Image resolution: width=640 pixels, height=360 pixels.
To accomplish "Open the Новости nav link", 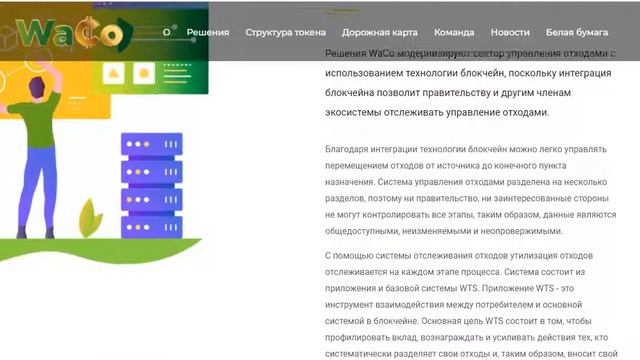I will coord(510,32).
